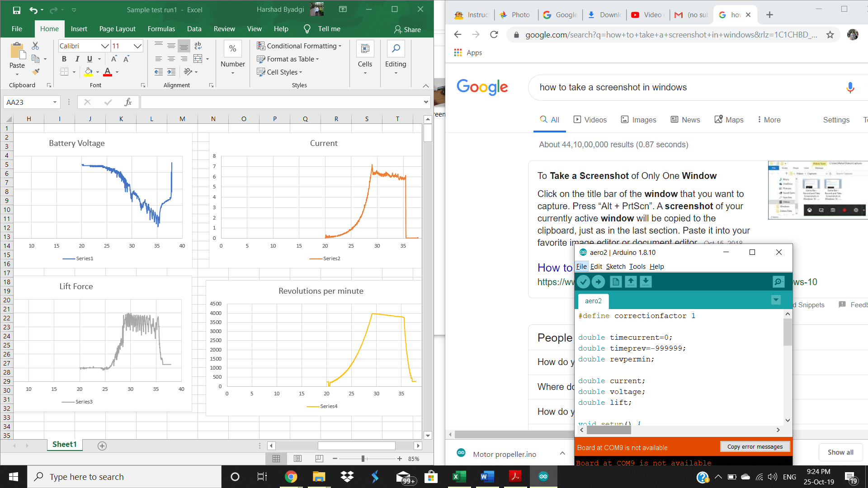Switch to Page Break Preview view

(319, 459)
